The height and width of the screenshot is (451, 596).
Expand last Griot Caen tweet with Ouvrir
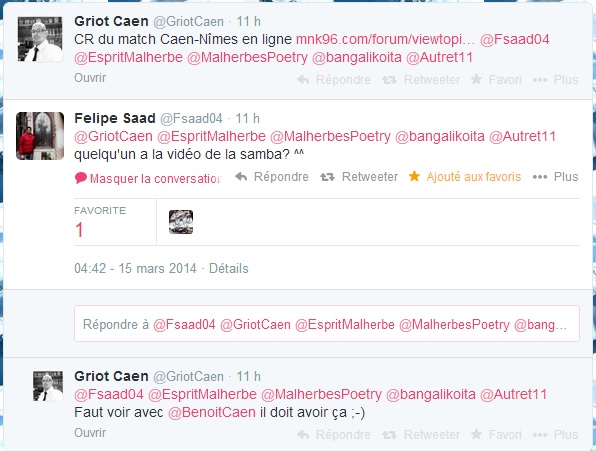click(x=90, y=433)
